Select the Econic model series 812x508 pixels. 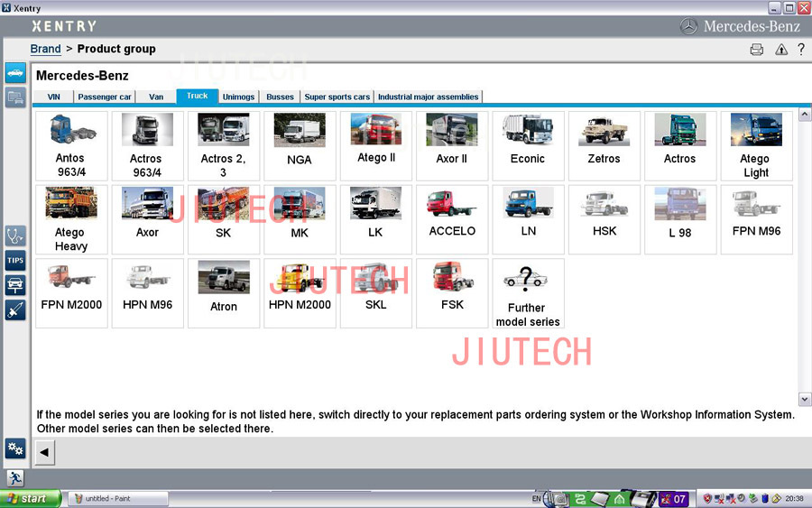tap(528, 146)
